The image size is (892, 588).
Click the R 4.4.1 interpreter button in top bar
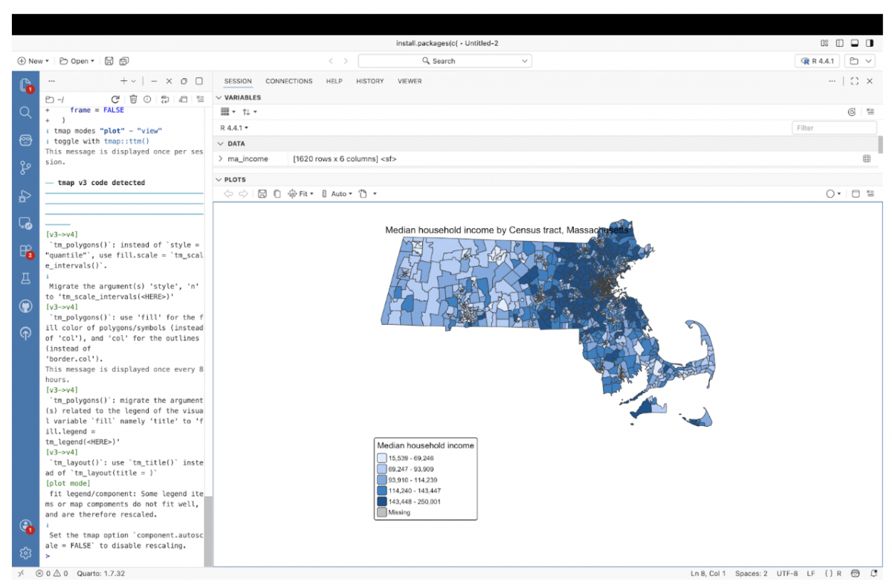(818, 61)
